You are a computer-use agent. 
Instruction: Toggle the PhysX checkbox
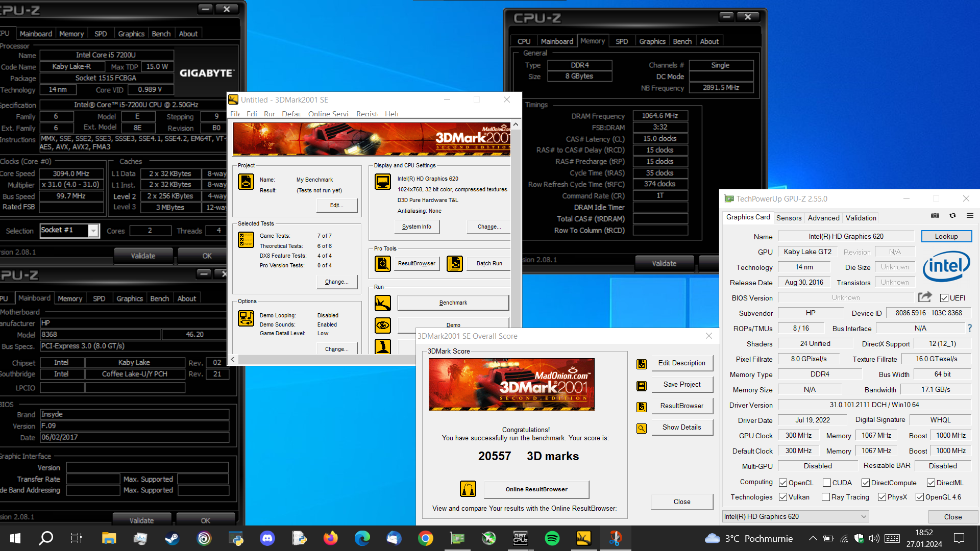pyautogui.click(x=882, y=497)
